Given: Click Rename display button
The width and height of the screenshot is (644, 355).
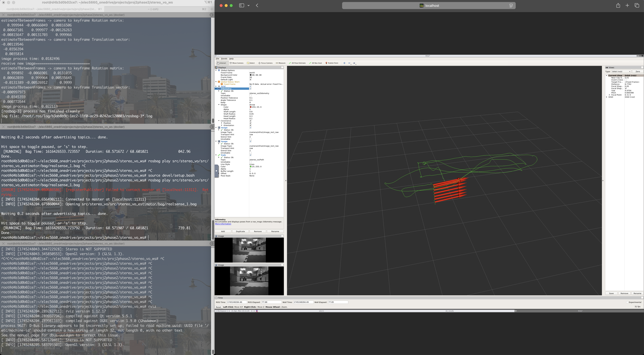Looking at the screenshot, I should [275, 231].
